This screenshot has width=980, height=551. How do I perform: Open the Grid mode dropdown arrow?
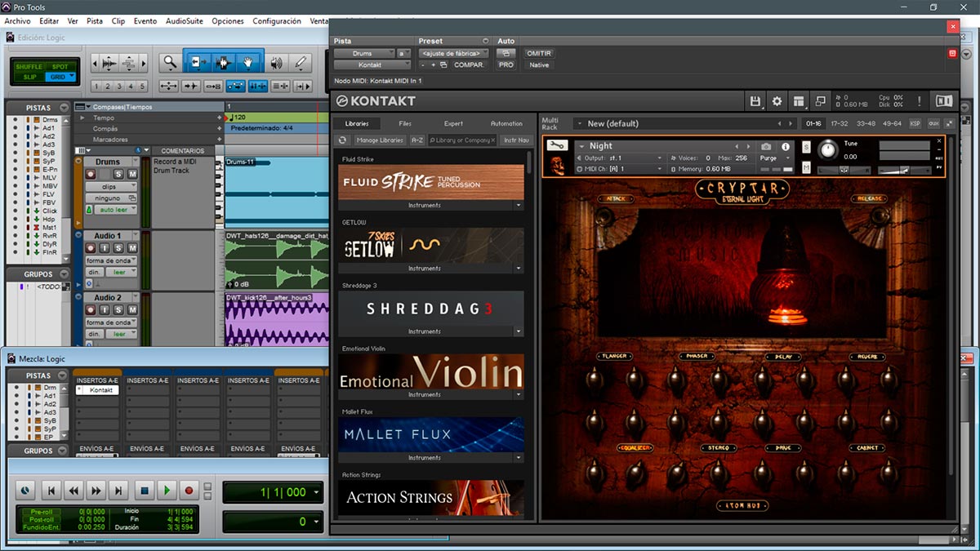[x=72, y=77]
